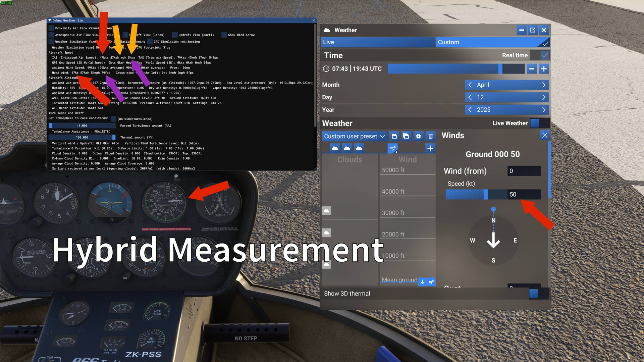
Task: Select the bottom cloud marker in Clouds column
Action: [x=326, y=265]
